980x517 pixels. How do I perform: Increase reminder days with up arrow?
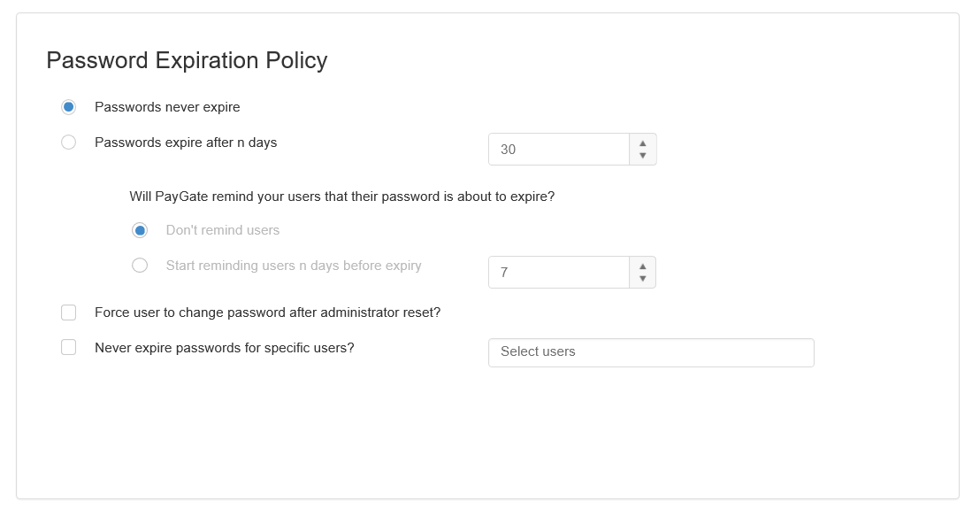click(x=642, y=266)
